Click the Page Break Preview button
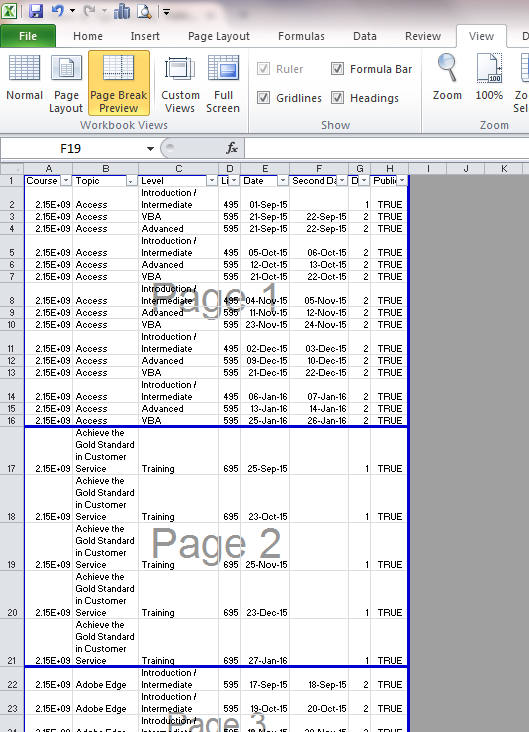This screenshot has width=529, height=732. [x=119, y=82]
